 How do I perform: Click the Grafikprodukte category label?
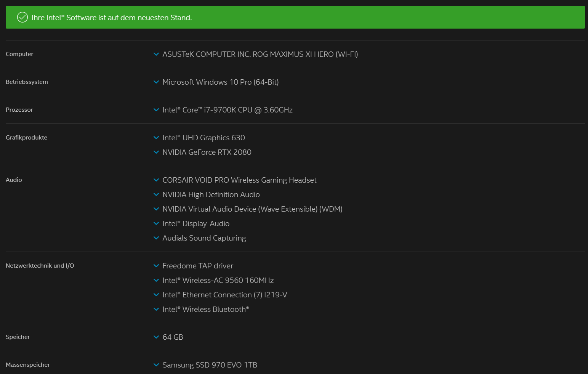[26, 138]
